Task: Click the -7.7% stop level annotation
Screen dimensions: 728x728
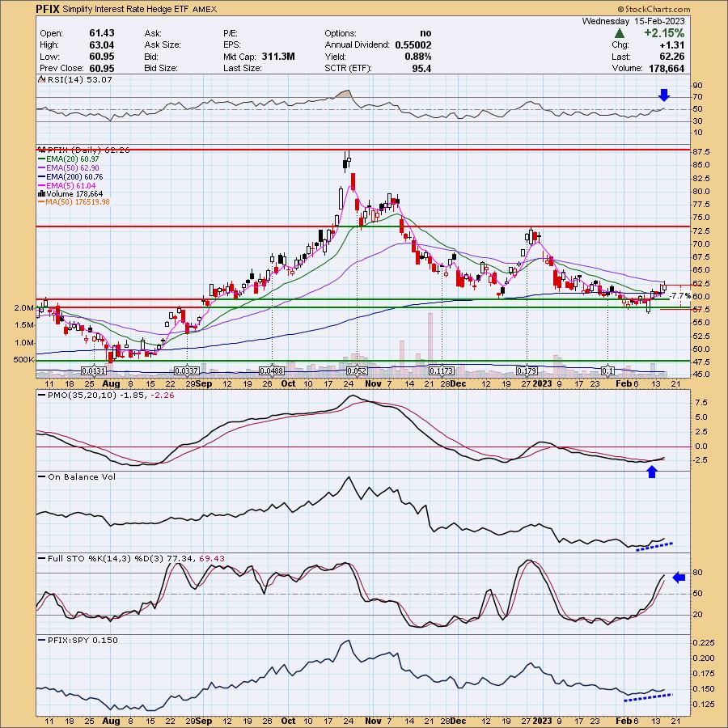Action: (680, 296)
